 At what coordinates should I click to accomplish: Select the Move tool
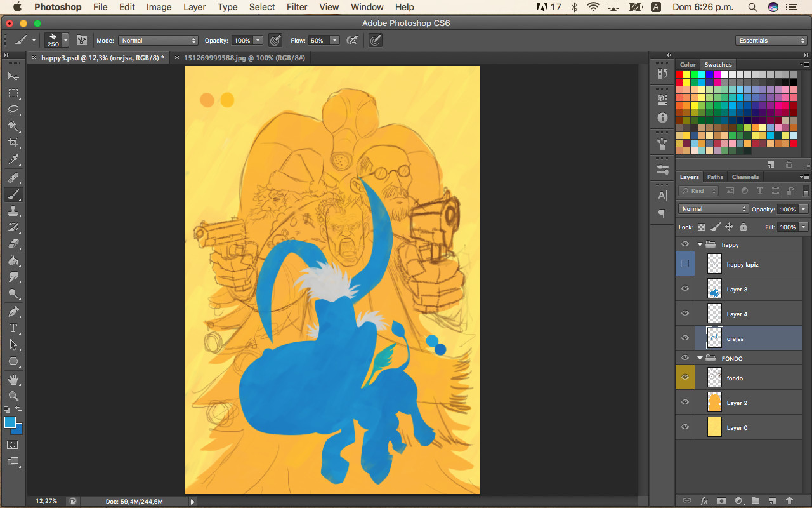pyautogui.click(x=13, y=77)
